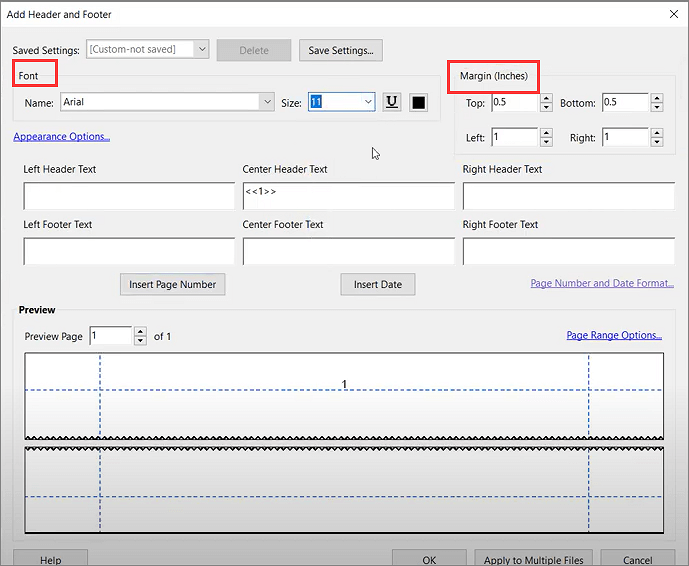Open the font Name dropdown showing Arial
689x566 pixels.
point(266,102)
